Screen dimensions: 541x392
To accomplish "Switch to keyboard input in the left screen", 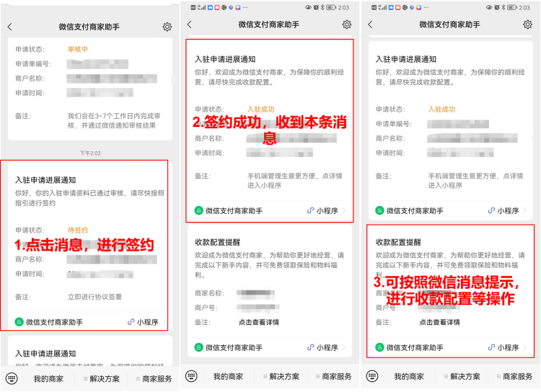I will coord(12,378).
